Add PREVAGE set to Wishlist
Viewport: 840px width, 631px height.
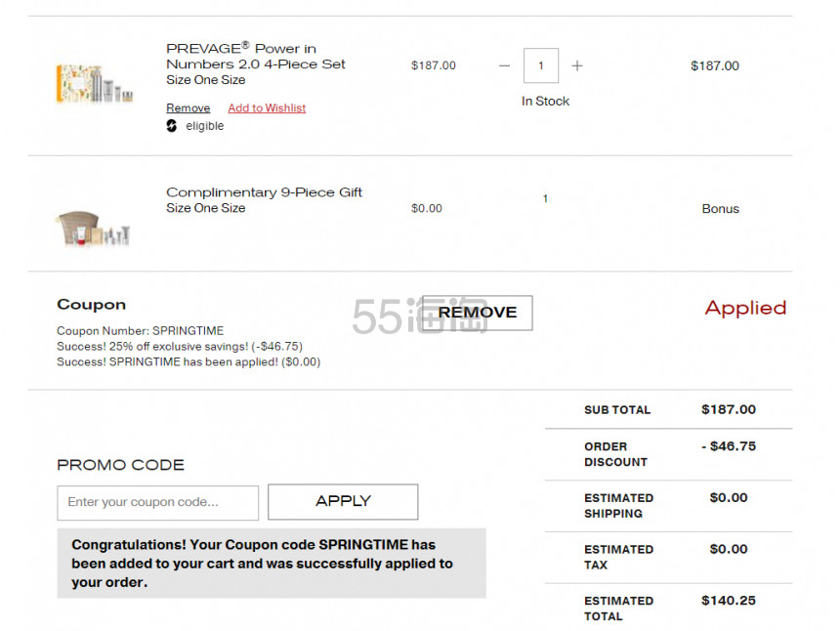(267, 107)
